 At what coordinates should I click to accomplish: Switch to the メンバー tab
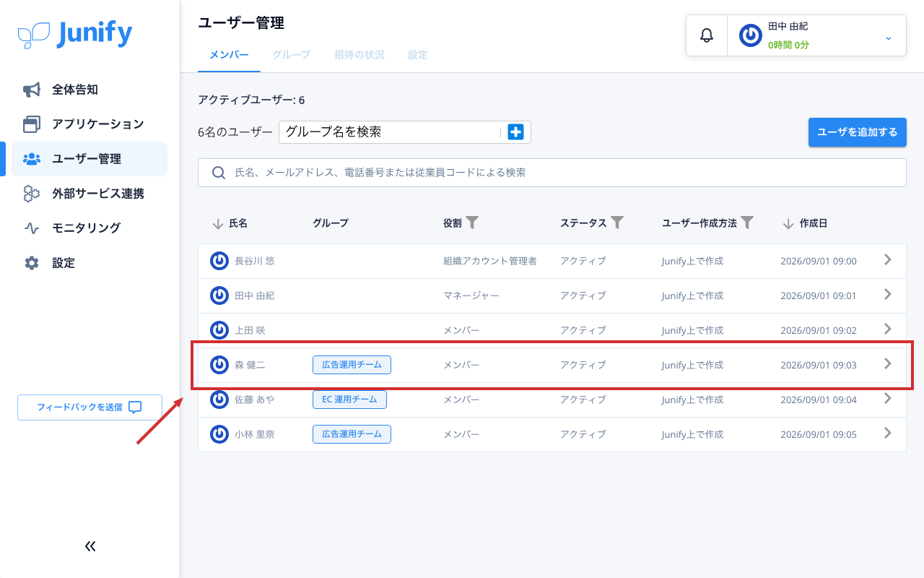(x=229, y=55)
